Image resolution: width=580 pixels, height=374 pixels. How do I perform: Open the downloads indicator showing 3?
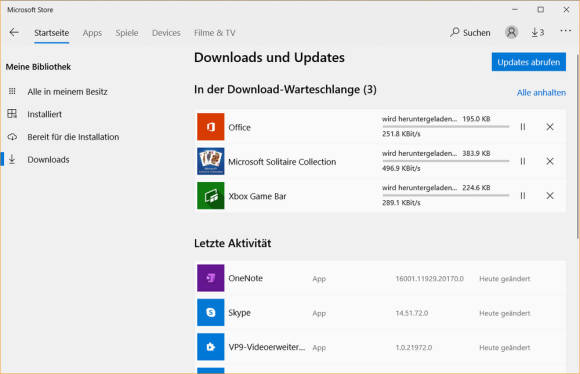pos(538,33)
